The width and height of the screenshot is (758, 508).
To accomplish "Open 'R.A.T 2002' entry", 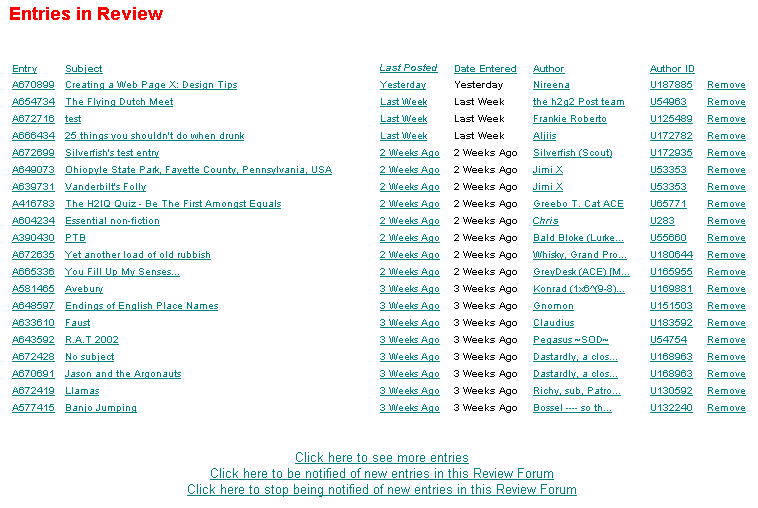I will pyautogui.click(x=92, y=340).
